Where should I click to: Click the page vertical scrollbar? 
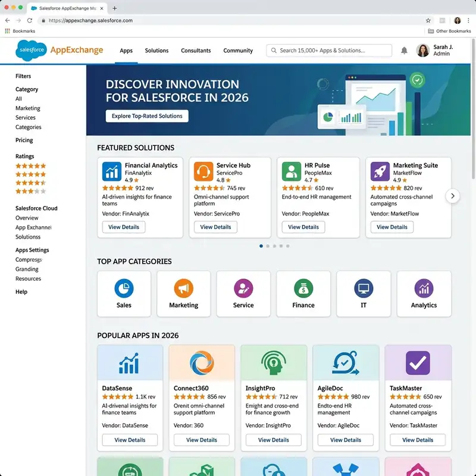(473, 109)
